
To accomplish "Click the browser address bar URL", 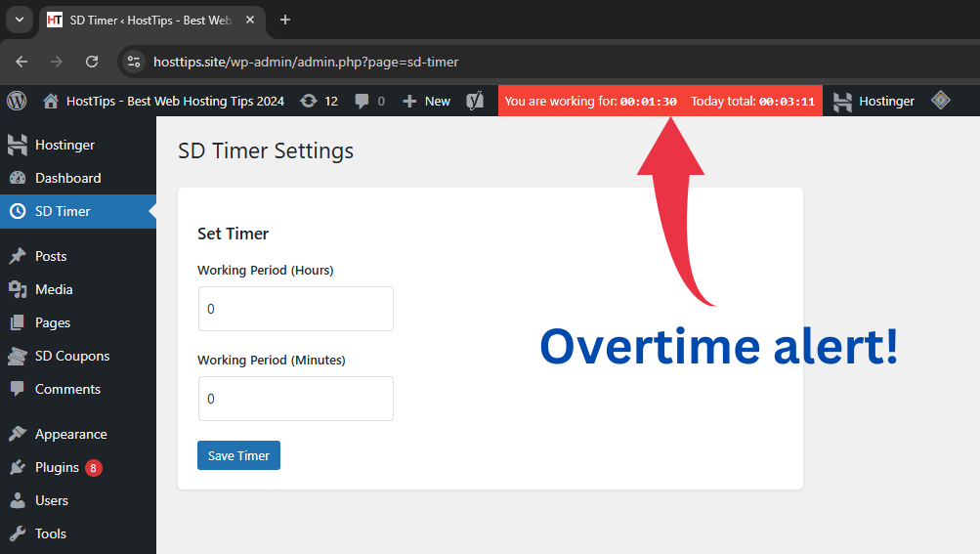I will [306, 62].
